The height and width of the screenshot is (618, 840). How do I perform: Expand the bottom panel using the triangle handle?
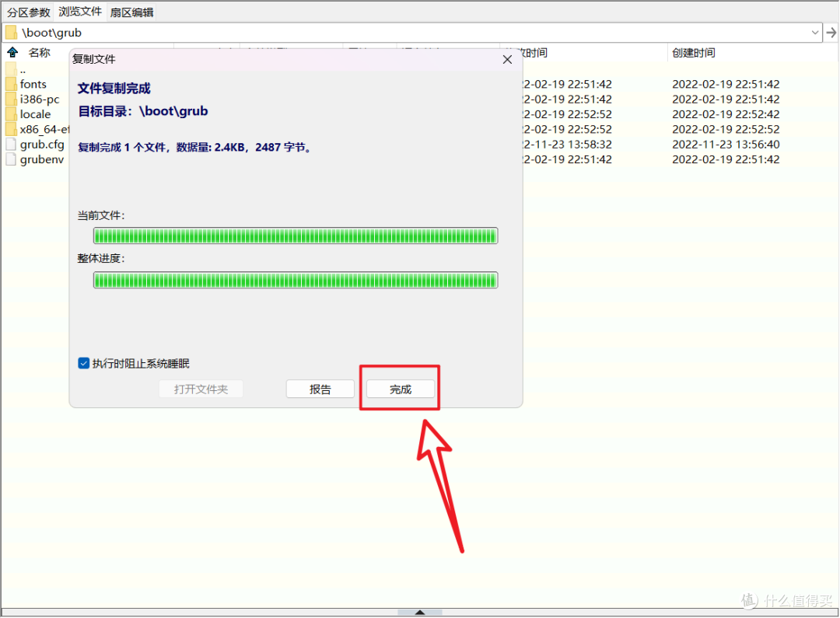click(420, 613)
